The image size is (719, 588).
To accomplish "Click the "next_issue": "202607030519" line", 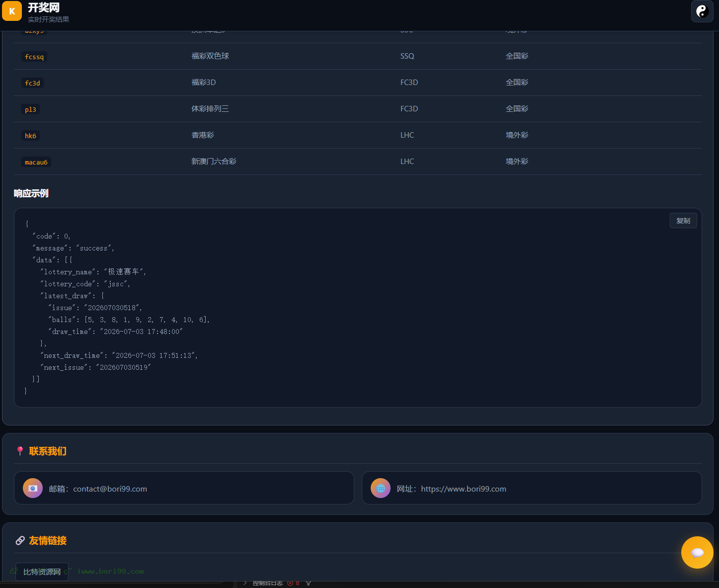I will (x=95, y=367).
